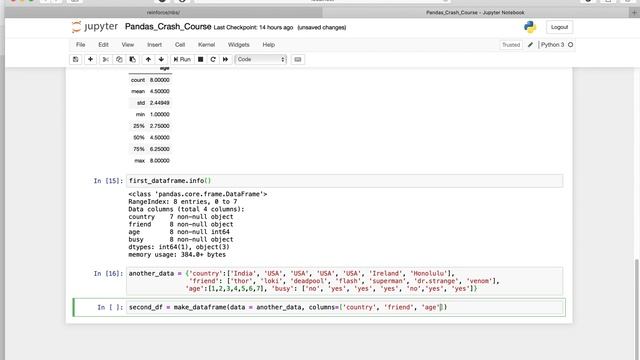Click the Logout button
This screenshot has height=360, width=640.
pyautogui.click(x=559, y=27)
